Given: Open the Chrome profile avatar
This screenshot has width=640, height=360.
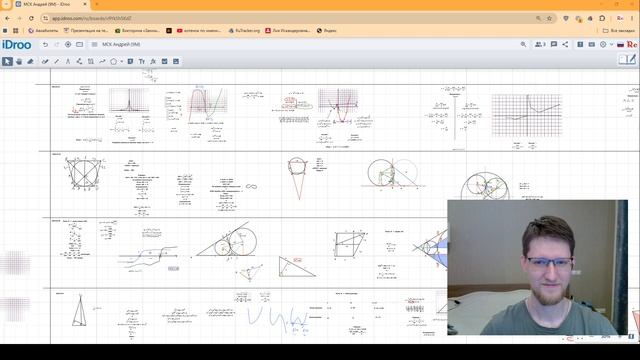Looking at the screenshot, I should pyautogui.click(x=620, y=18).
